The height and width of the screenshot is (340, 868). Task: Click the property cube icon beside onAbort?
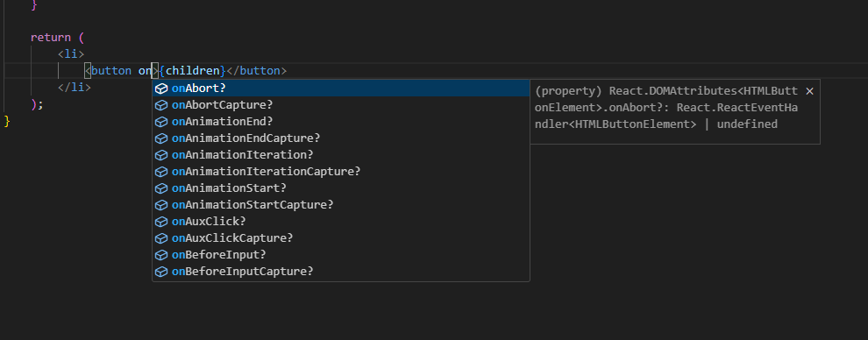tap(161, 89)
